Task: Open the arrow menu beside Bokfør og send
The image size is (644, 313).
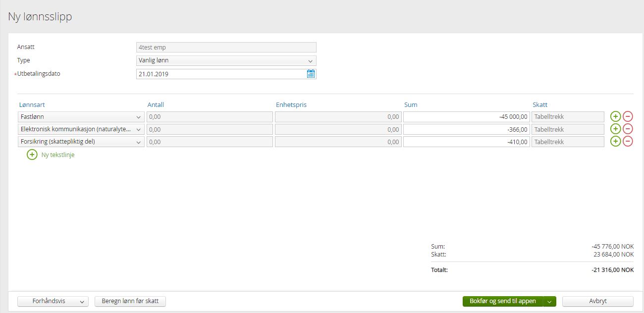Action: (x=550, y=301)
